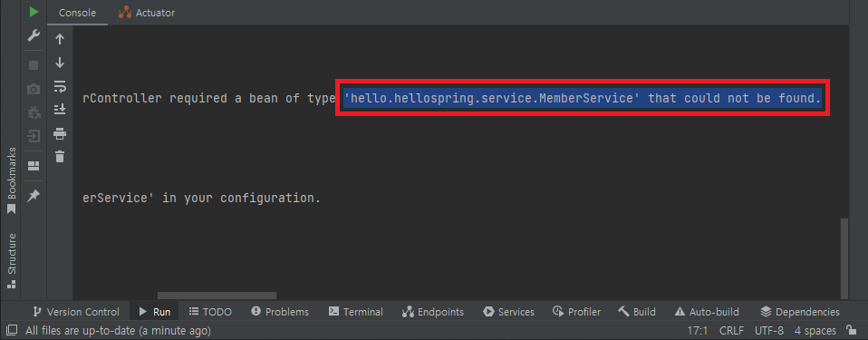Click the Clear All trash icon

click(x=60, y=157)
